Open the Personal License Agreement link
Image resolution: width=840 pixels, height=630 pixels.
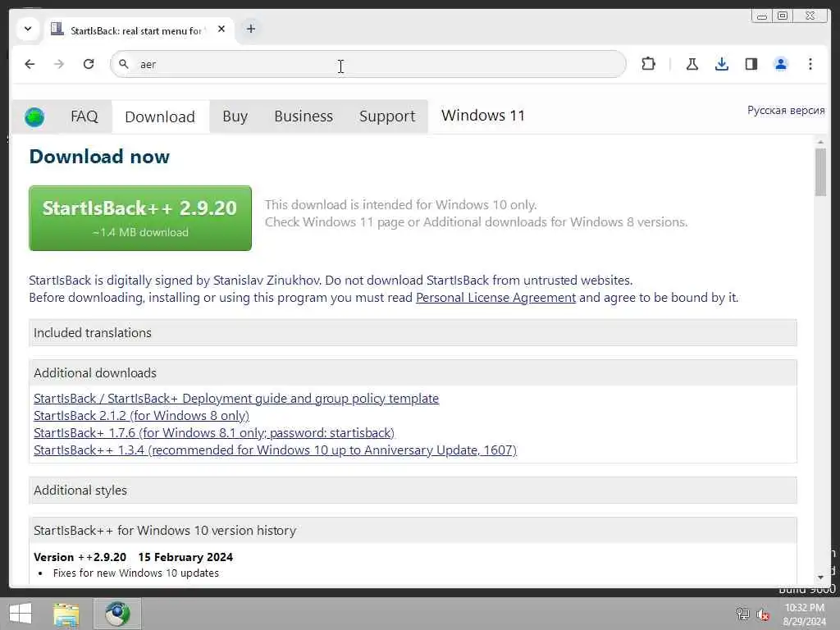(495, 298)
